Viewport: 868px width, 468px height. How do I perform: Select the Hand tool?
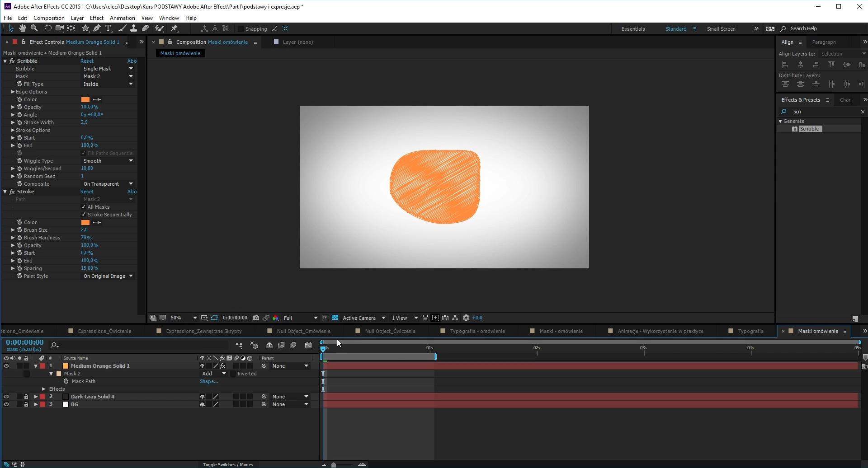(23, 28)
